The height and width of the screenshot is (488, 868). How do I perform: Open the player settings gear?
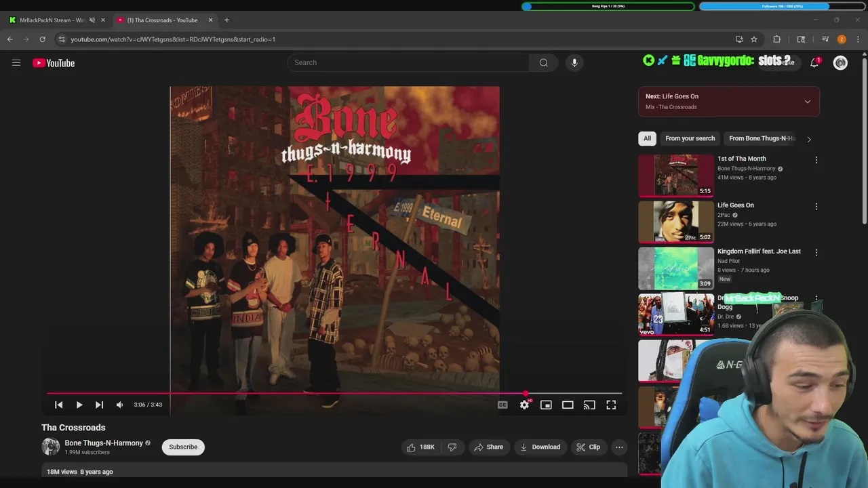point(524,405)
